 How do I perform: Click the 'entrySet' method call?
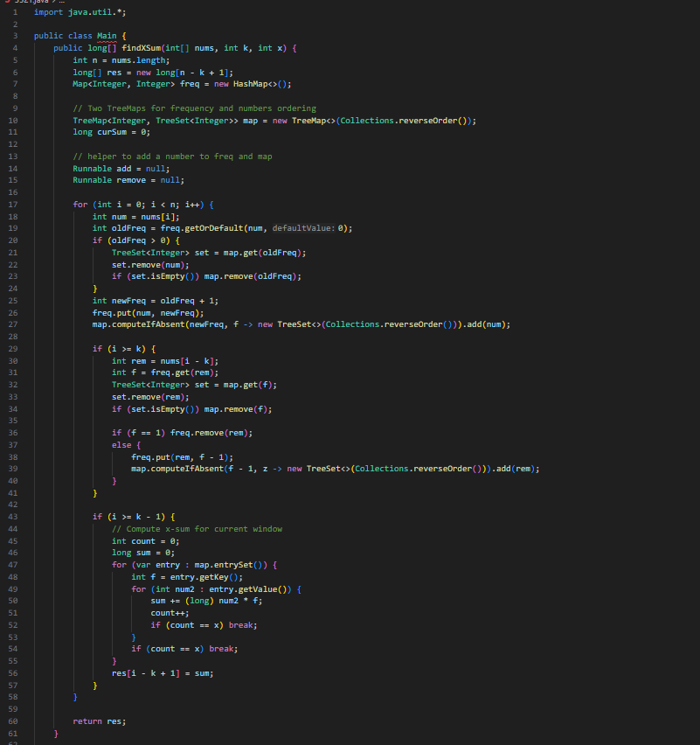(x=233, y=565)
